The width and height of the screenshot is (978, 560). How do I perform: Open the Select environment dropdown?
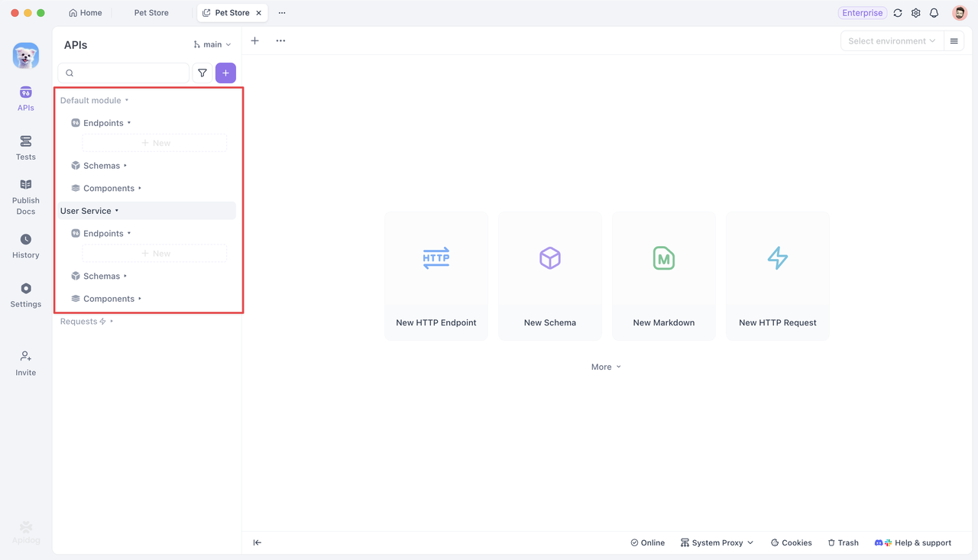point(891,41)
